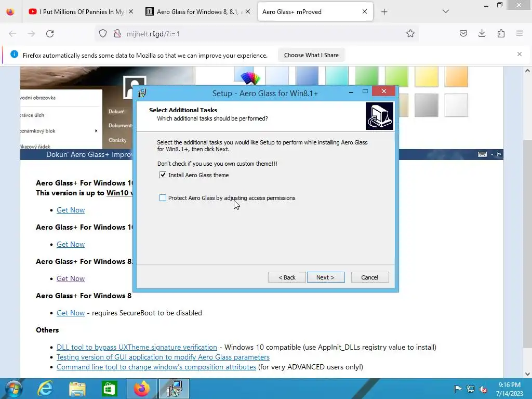The height and width of the screenshot is (399, 532).
Task: Click the keyboard icon on page banner
Action: [x=482, y=154]
